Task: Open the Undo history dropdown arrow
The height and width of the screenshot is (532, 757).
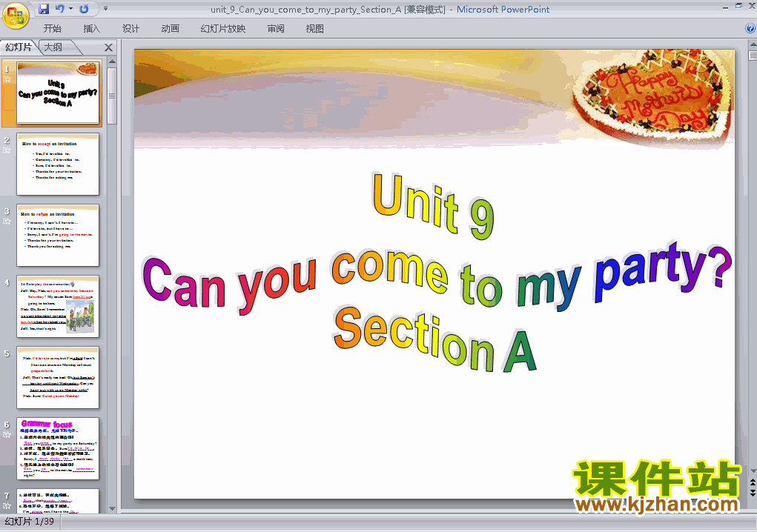Action: click(x=71, y=9)
